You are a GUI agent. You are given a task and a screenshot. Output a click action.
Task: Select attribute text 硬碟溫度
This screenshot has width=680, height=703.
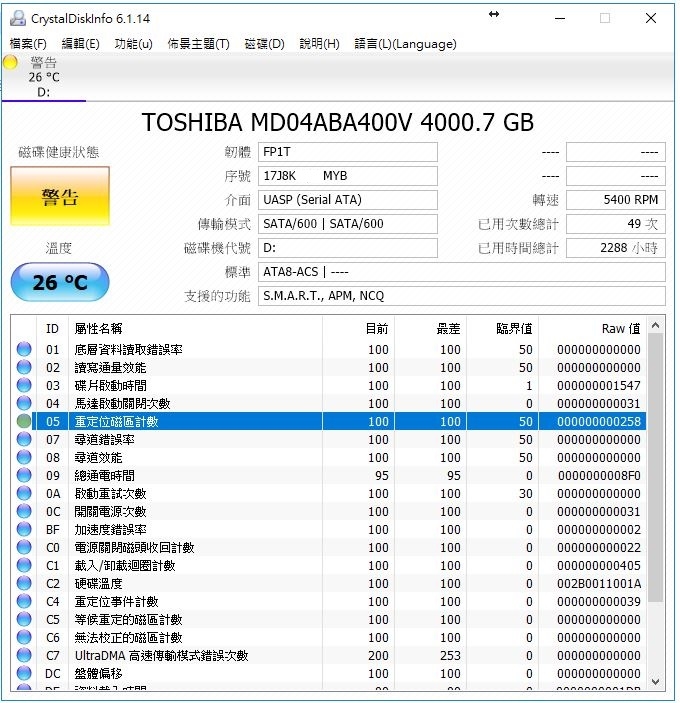(98, 583)
